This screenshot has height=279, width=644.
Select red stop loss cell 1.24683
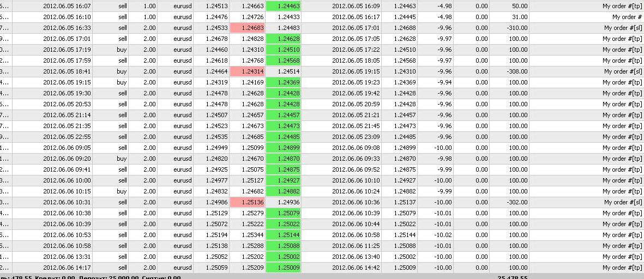coord(248,28)
